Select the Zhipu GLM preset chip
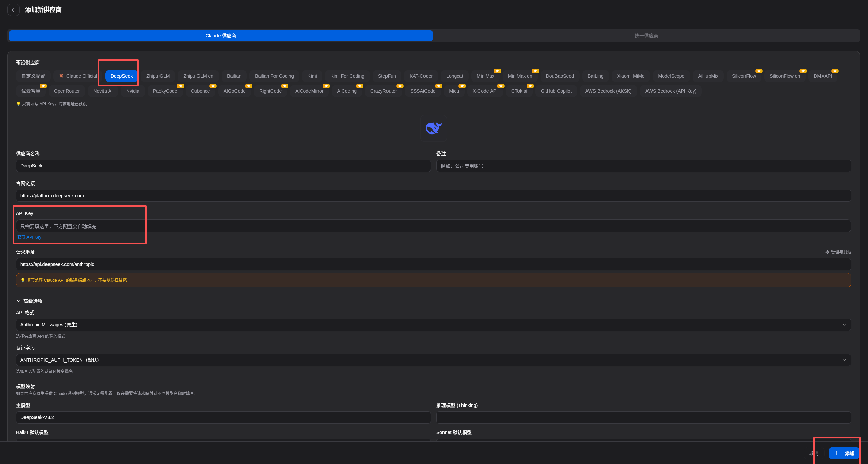868x464 pixels. (x=158, y=76)
